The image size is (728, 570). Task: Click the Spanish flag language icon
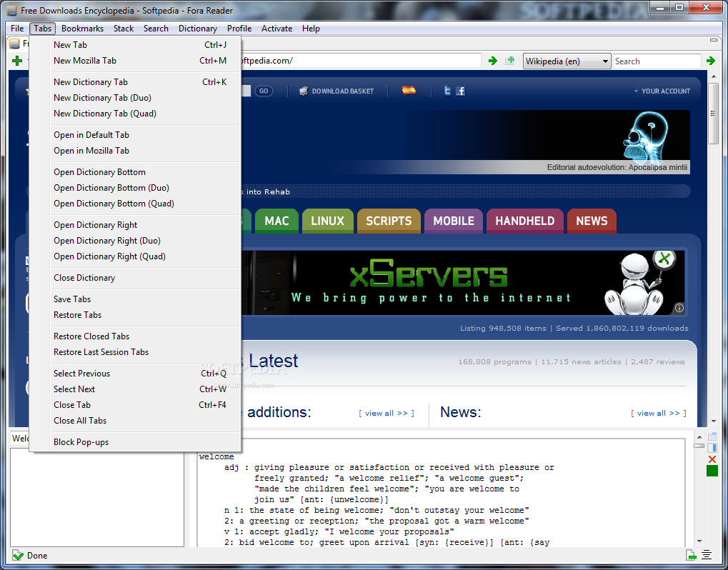(x=409, y=91)
